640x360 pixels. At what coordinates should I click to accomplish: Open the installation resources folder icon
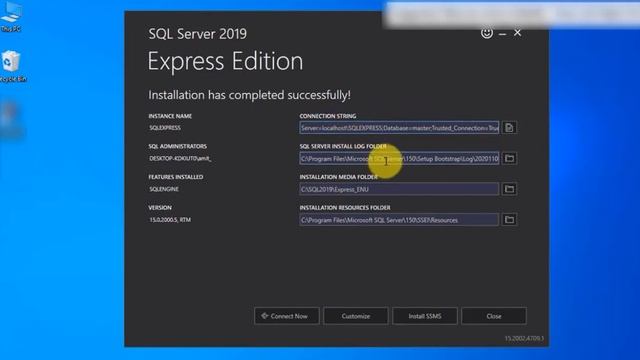tap(509, 220)
